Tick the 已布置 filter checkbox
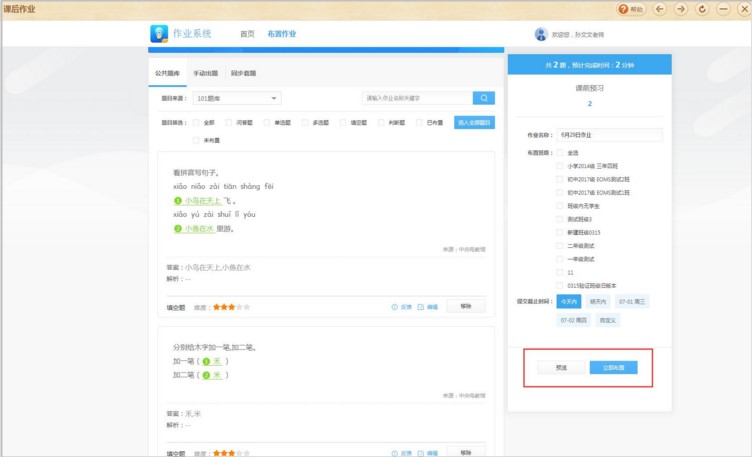Screen dimensions: 752x457 pyautogui.click(x=419, y=123)
